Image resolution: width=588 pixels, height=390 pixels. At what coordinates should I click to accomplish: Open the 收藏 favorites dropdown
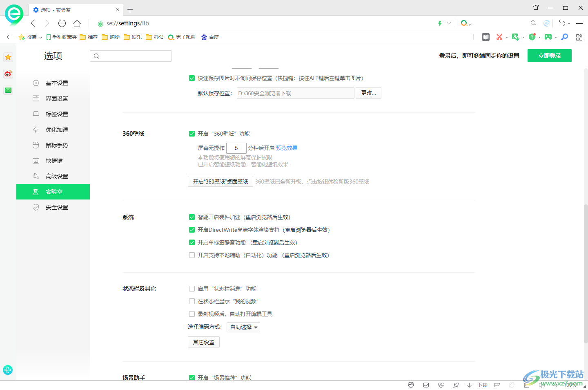(x=31, y=37)
